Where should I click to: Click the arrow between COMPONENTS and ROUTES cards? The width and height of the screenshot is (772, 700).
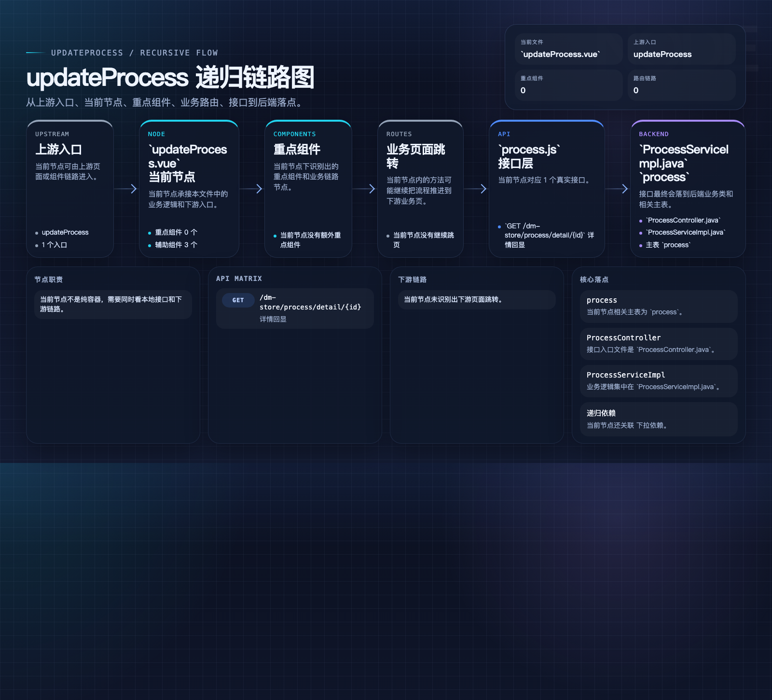[364, 189]
